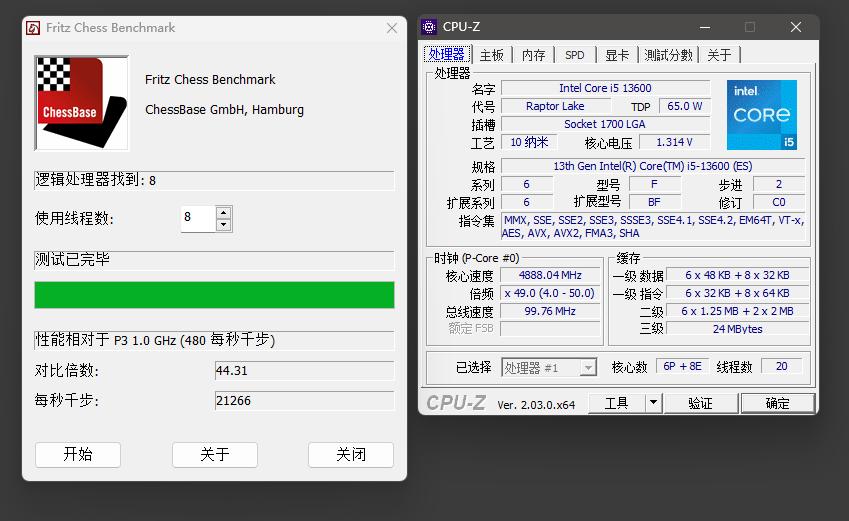Switch to the 主板 tab in CPU-Z
Image resolution: width=849 pixels, height=521 pixels.
492,55
